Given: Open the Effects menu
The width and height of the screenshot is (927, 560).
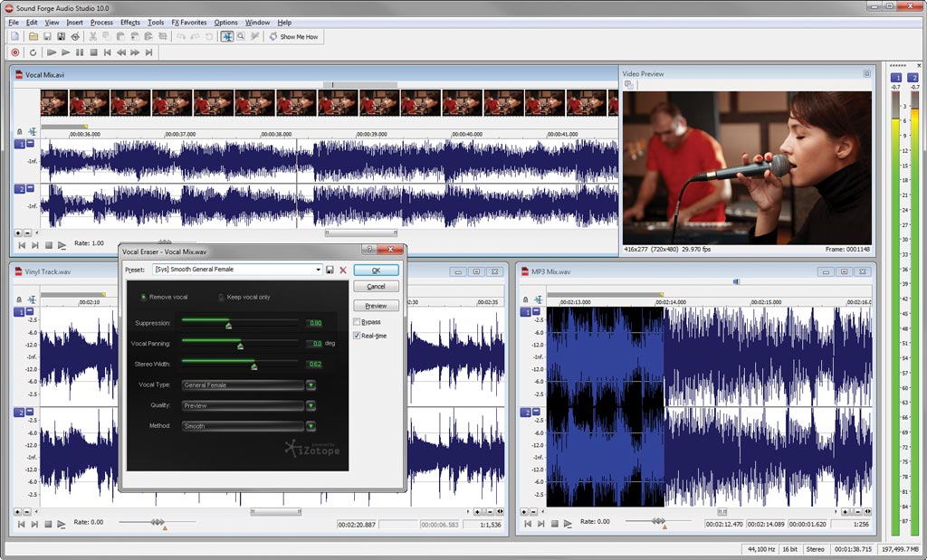Looking at the screenshot, I should pos(130,22).
